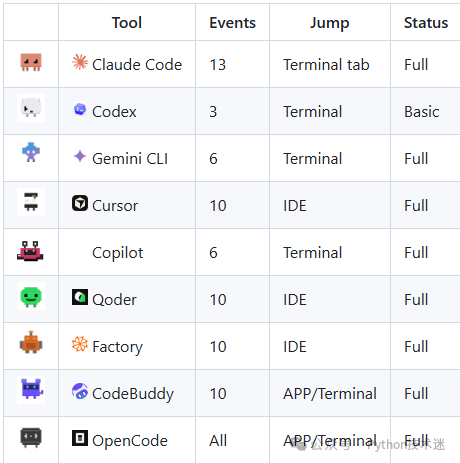
Task: Click the CodeBuddy purple pixel mascot
Action: (31, 390)
